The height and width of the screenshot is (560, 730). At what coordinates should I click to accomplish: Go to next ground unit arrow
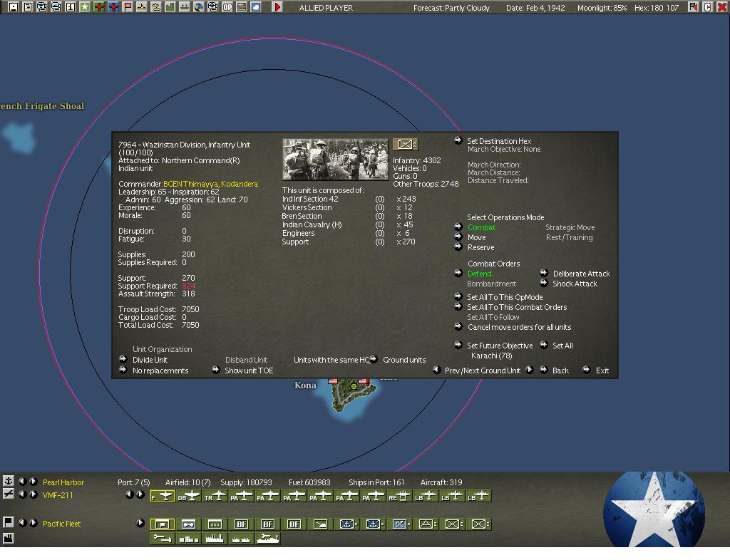pyautogui.click(x=530, y=370)
